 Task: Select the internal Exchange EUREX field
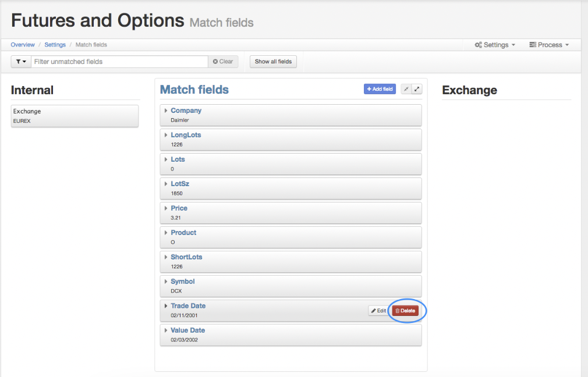tap(75, 116)
